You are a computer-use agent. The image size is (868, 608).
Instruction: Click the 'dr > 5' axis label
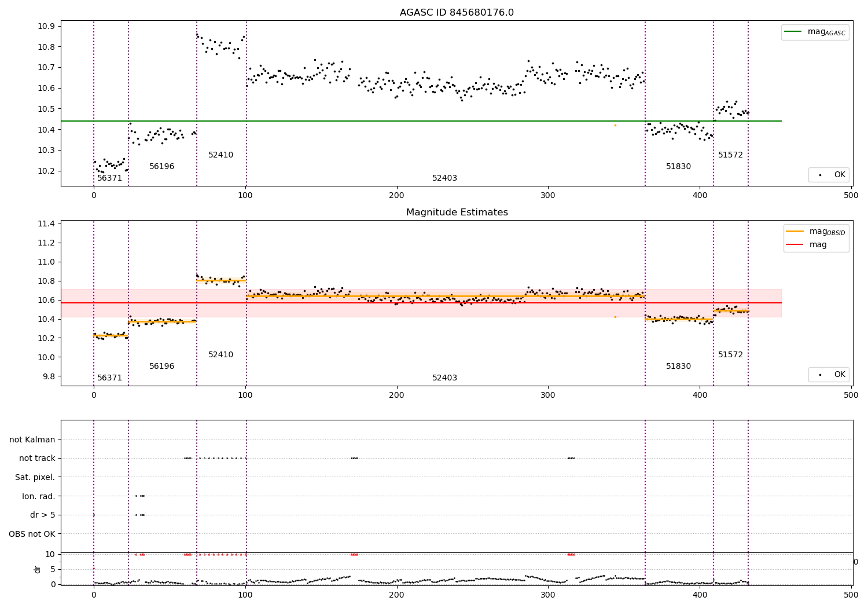[43, 515]
